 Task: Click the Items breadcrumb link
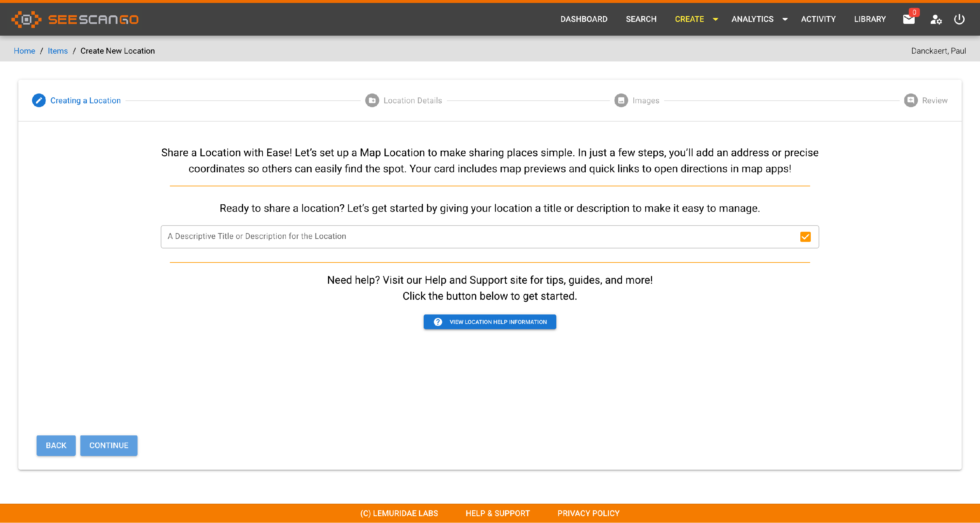tap(57, 51)
